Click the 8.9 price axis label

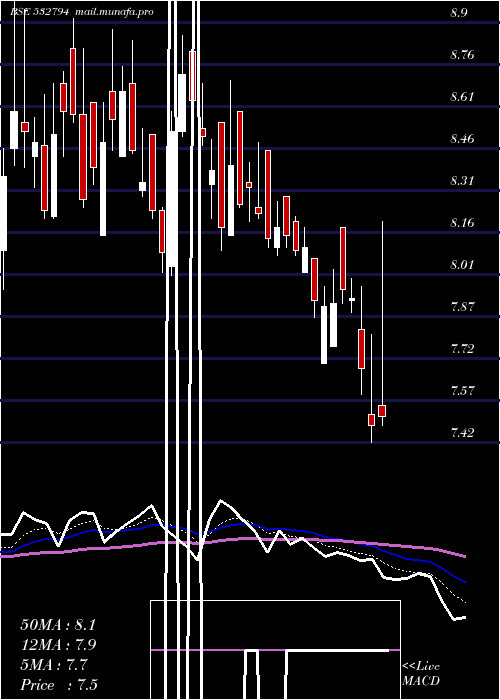pos(459,12)
